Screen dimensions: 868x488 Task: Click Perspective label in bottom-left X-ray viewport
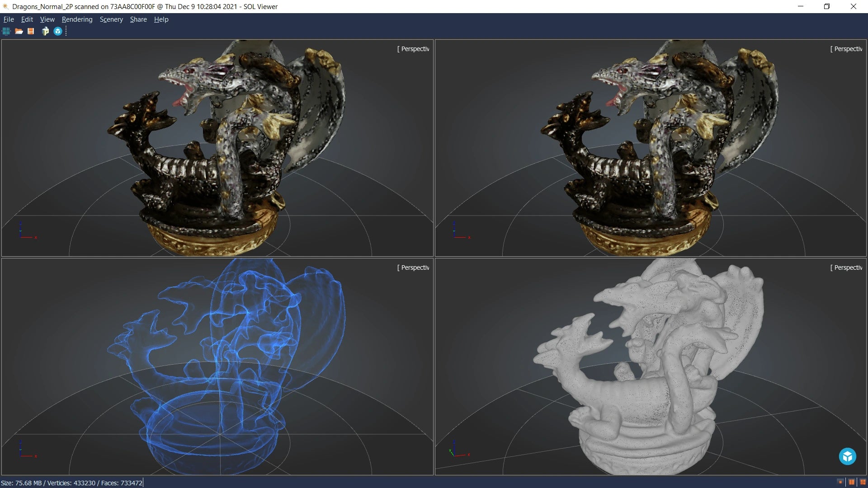coord(413,267)
